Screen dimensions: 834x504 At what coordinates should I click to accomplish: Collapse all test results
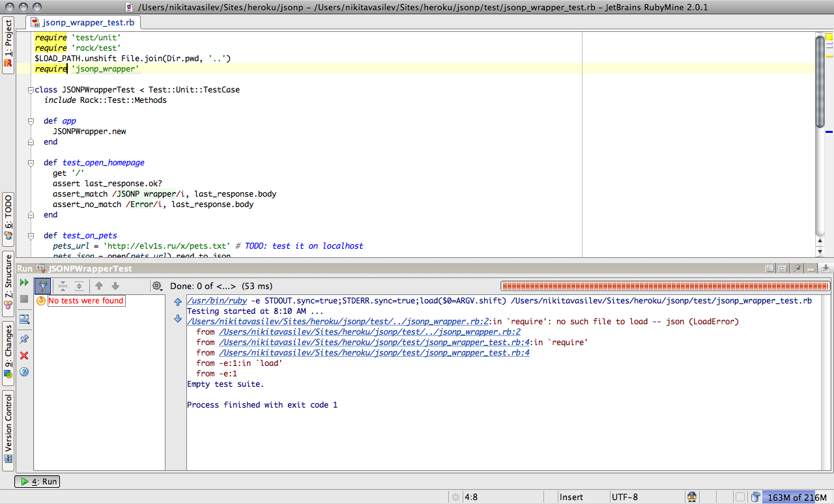[63, 286]
